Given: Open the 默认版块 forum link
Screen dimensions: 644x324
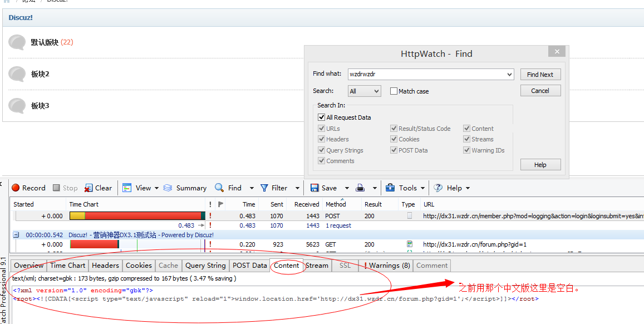Looking at the screenshot, I should click(45, 42).
